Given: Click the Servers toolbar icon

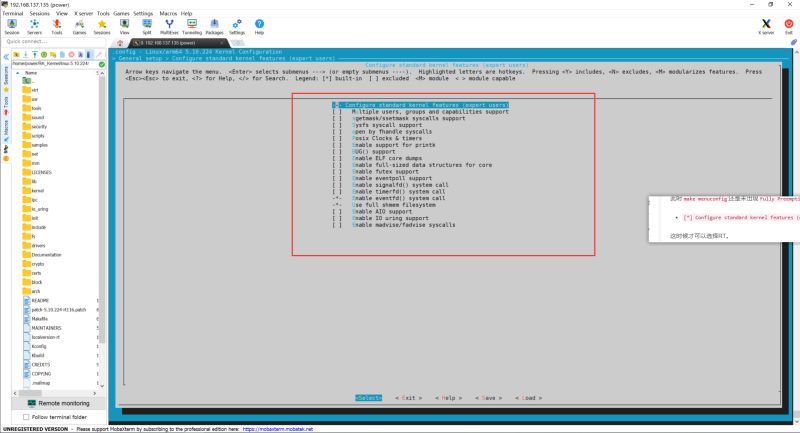Looking at the screenshot, I should point(34,27).
